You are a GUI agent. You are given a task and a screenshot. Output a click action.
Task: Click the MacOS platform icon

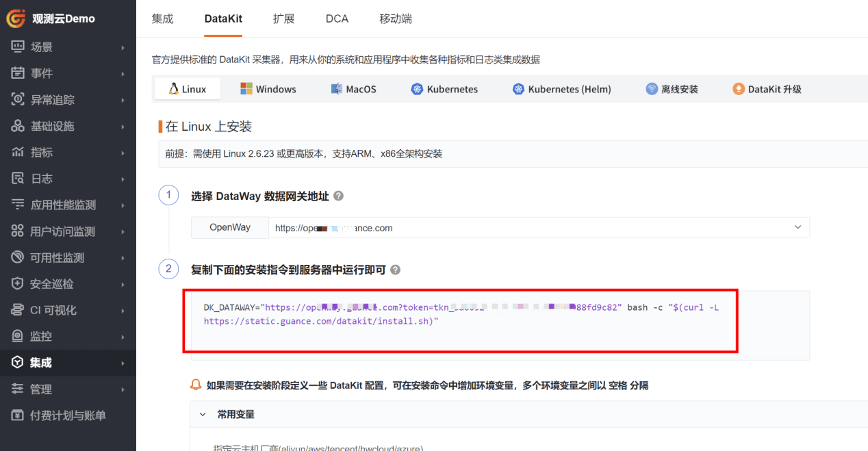pos(337,89)
